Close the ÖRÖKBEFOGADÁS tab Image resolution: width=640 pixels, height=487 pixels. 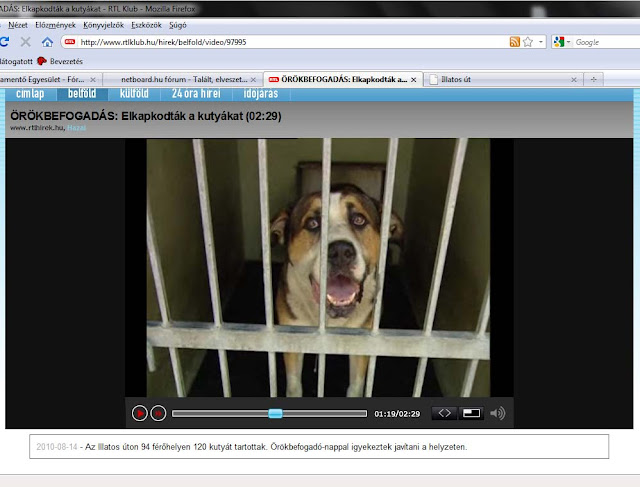(x=413, y=80)
